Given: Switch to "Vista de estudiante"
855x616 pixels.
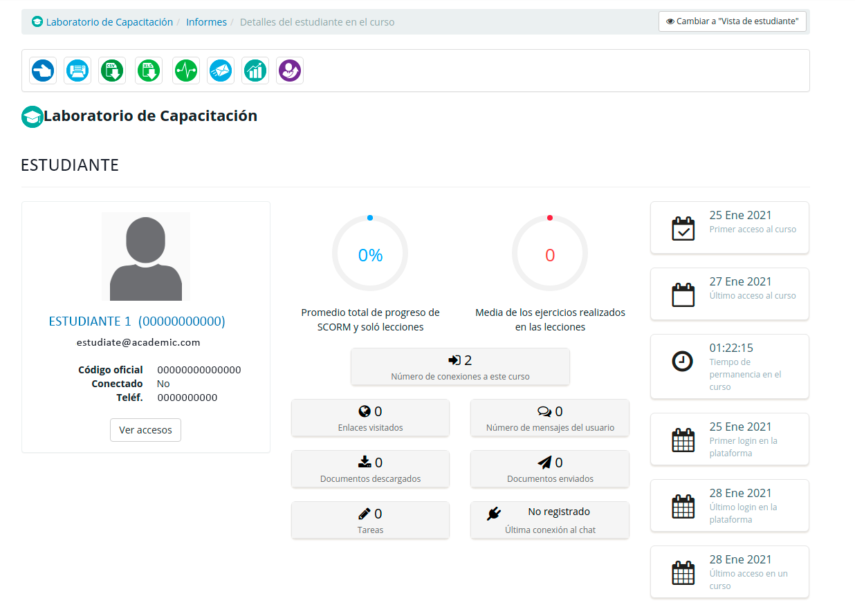Looking at the screenshot, I should coord(733,21).
